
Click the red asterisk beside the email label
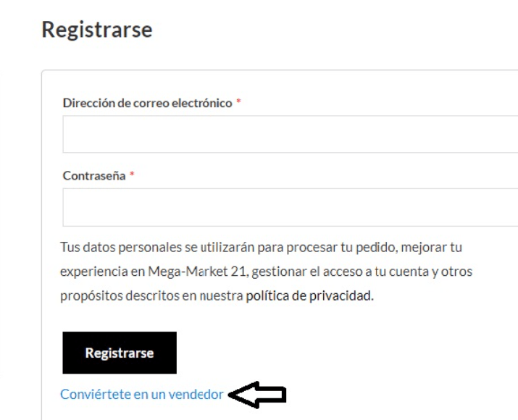(x=238, y=102)
